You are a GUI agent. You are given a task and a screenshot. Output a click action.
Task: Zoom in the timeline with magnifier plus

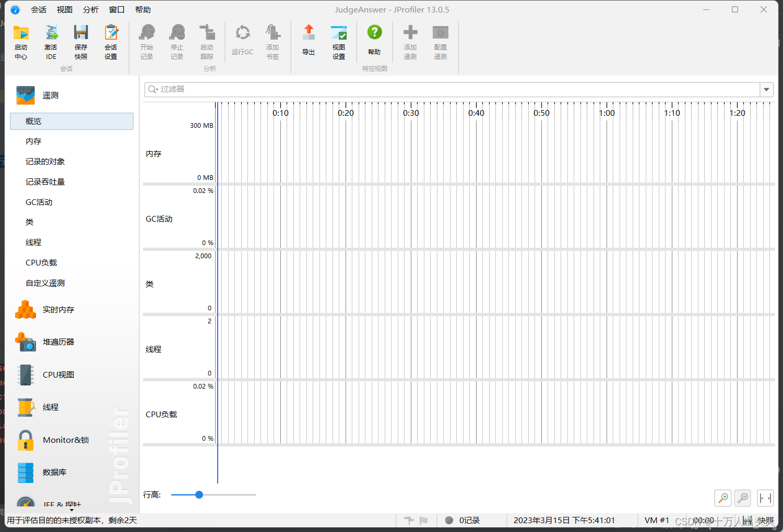[x=723, y=498]
